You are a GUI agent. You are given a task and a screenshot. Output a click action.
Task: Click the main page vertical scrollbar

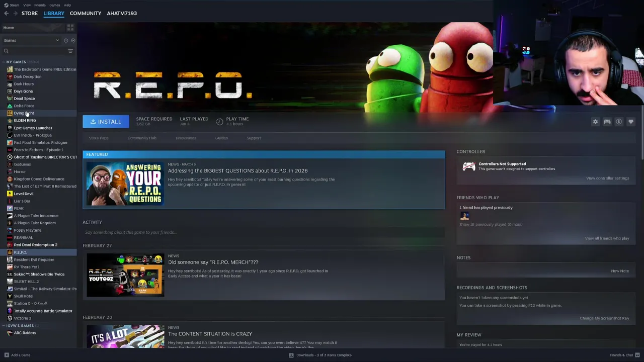click(x=642, y=133)
